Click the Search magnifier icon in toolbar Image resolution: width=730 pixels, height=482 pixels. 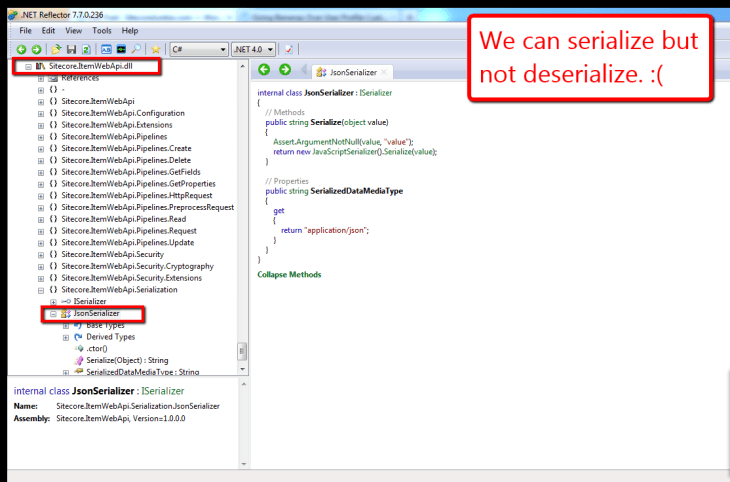coord(135,49)
